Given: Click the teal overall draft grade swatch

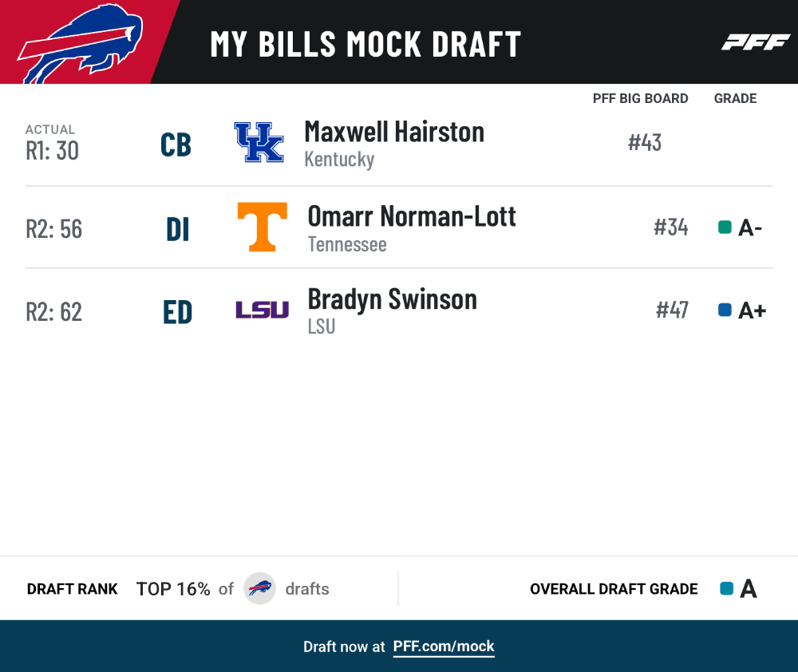Looking at the screenshot, I should pos(727,588).
